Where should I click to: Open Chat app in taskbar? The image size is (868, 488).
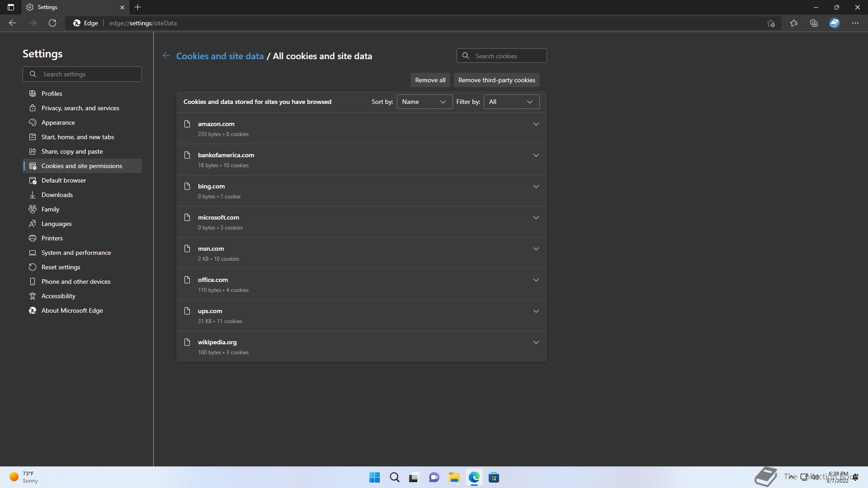434,478
